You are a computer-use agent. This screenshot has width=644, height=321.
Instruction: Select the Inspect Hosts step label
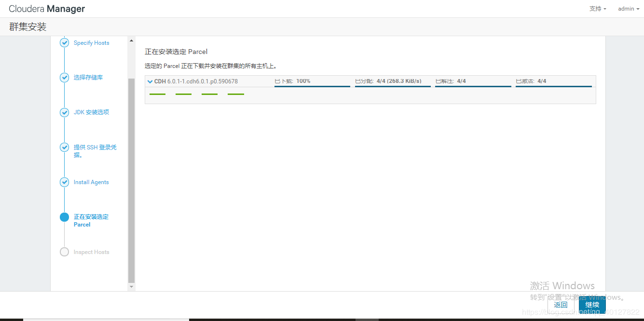pos(91,252)
